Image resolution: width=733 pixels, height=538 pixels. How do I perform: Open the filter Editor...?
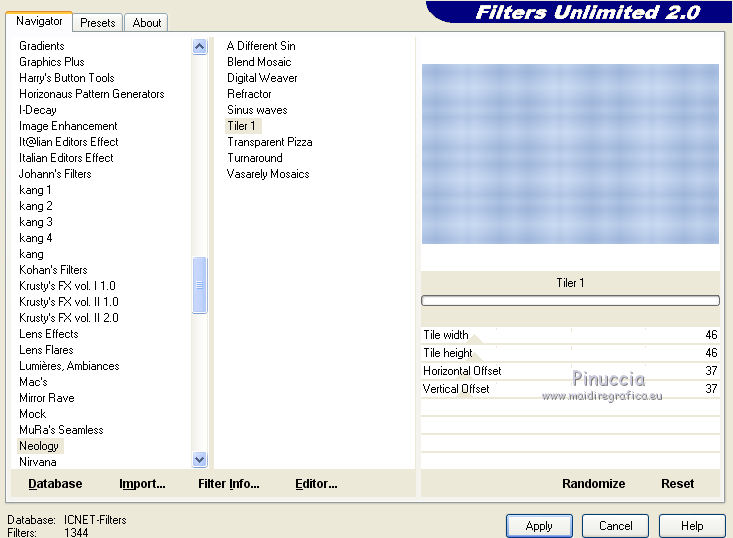point(316,483)
